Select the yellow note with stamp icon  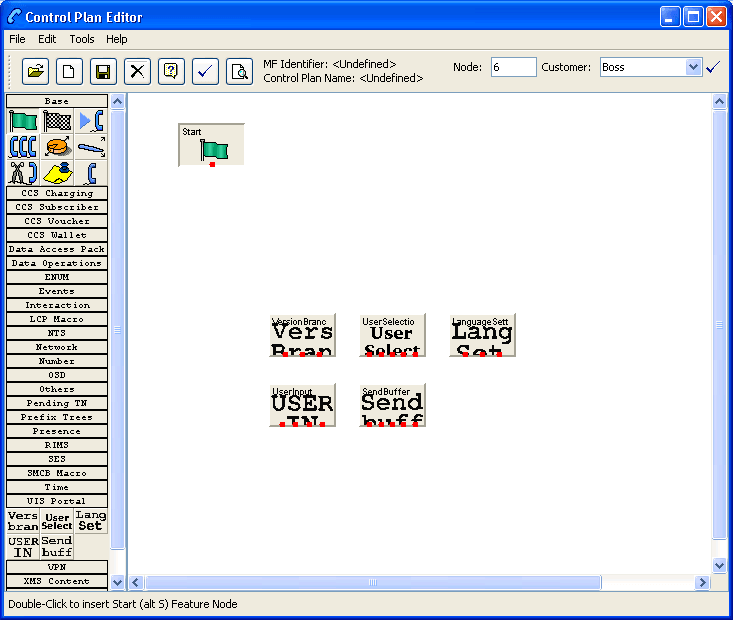coord(57,173)
